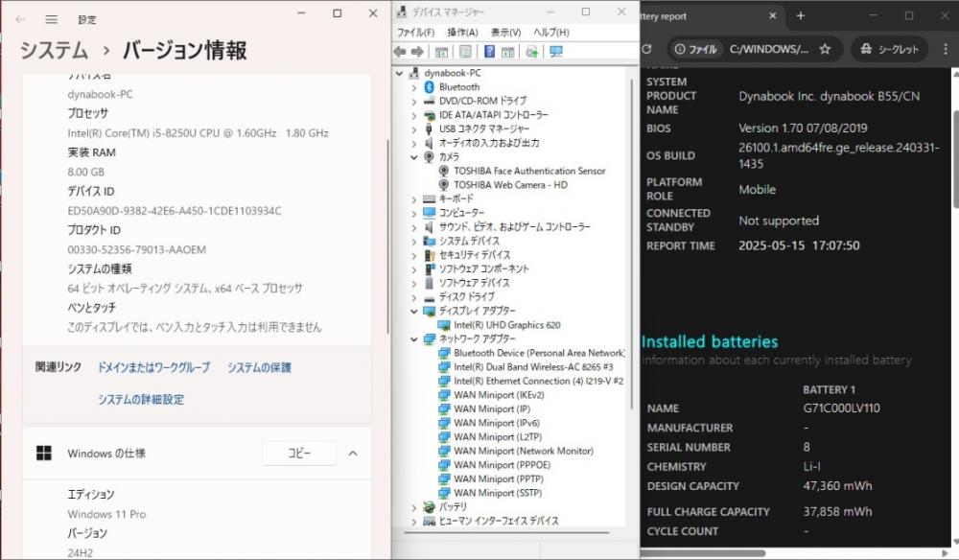Expand the Bluetooth category
Image resolution: width=959 pixels, height=560 pixels.
click(x=414, y=87)
